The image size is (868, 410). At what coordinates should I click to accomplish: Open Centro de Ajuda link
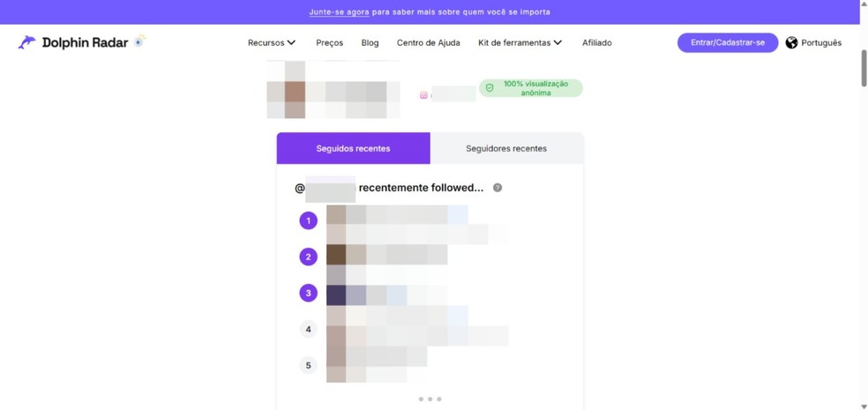pos(428,42)
